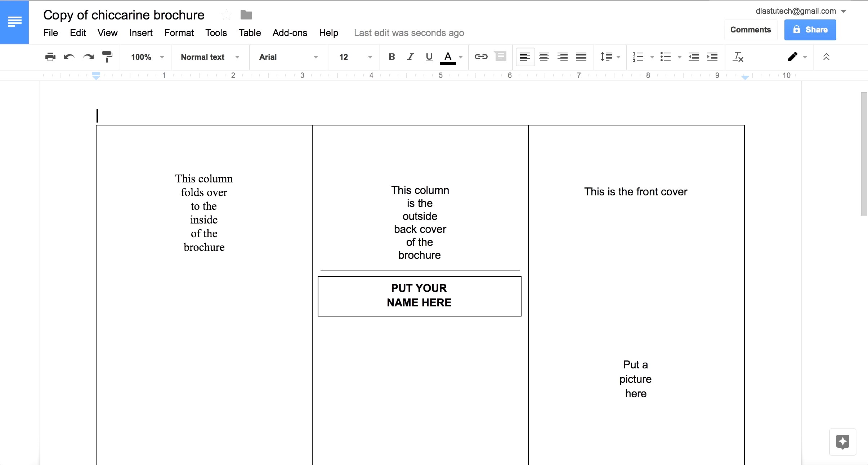Click the Undo icon
The height and width of the screenshot is (465, 868).
click(69, 57)
